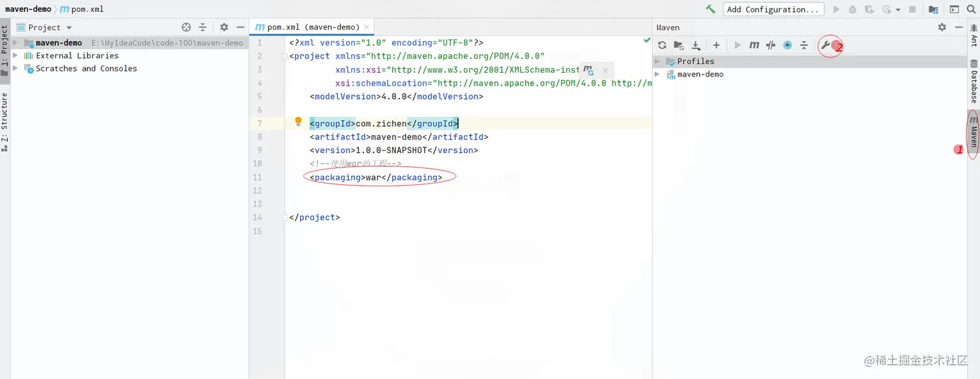This screenshot has width=980, height=379.
Task: Click the version 1.0.0-SNAPSHOT line
Action: [x=393, y=150]
